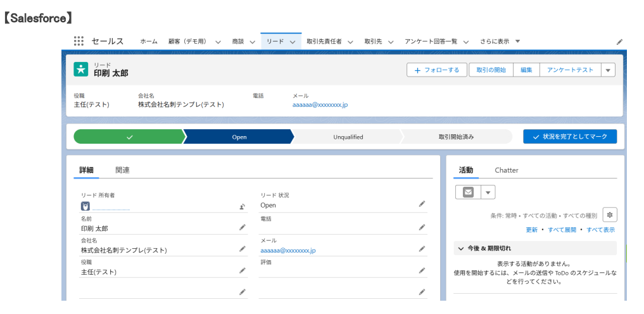This screenshot has height=314, width=644.
Task: Expand the 顧客(デモ用) tab dropdown chevron
Action: point(218,42)
